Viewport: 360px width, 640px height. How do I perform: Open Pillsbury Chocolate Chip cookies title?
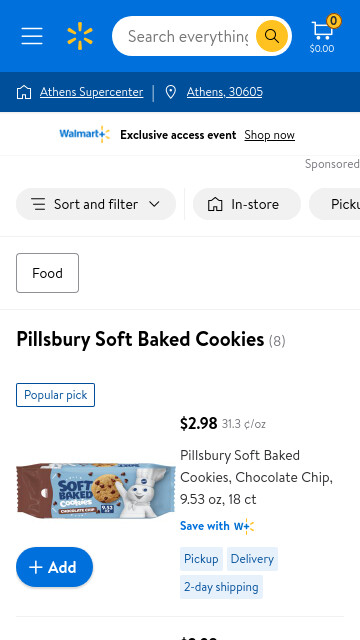tap(256, 477)
